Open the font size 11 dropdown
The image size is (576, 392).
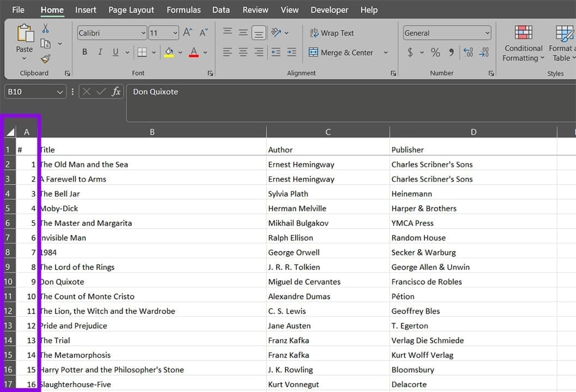175,33
